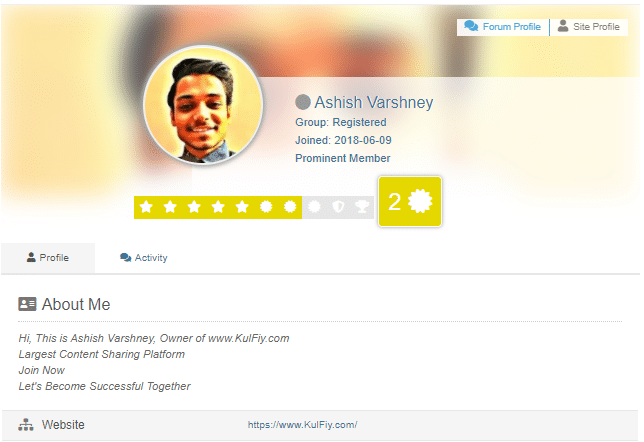Open the Profile tab
Screen dimensions: 644x442
tap(48, 258)
